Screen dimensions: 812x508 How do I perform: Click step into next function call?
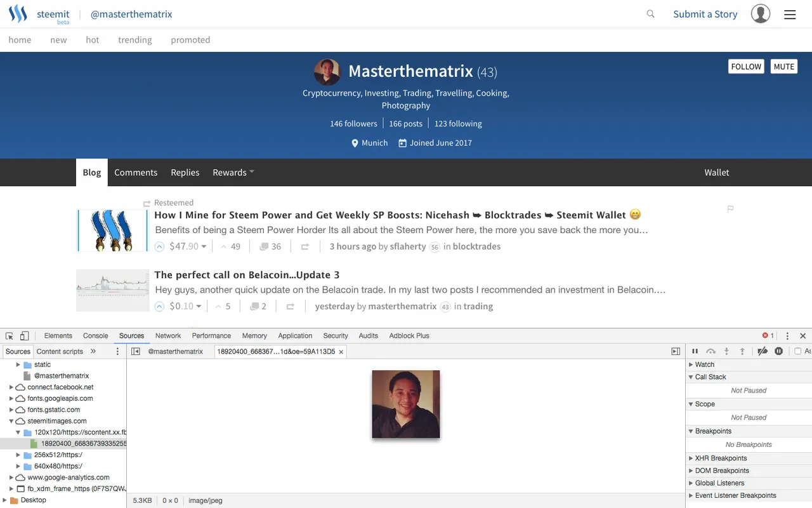[x=727, y=351]
